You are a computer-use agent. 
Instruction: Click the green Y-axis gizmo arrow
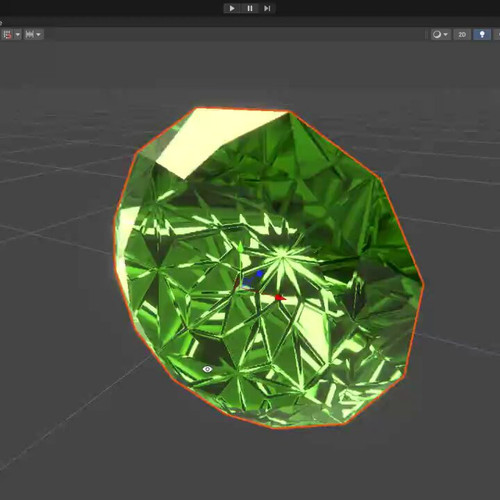pyautogui.click(x=240, y=247)
